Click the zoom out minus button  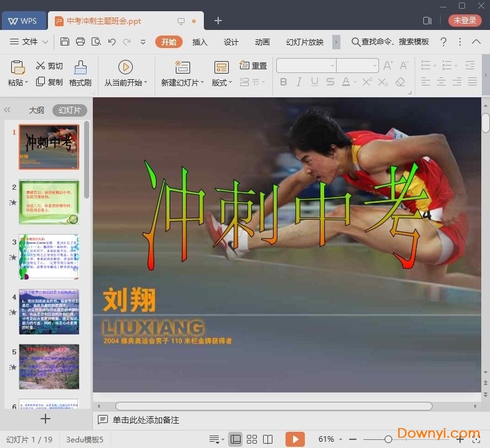(x=353, y=439)
